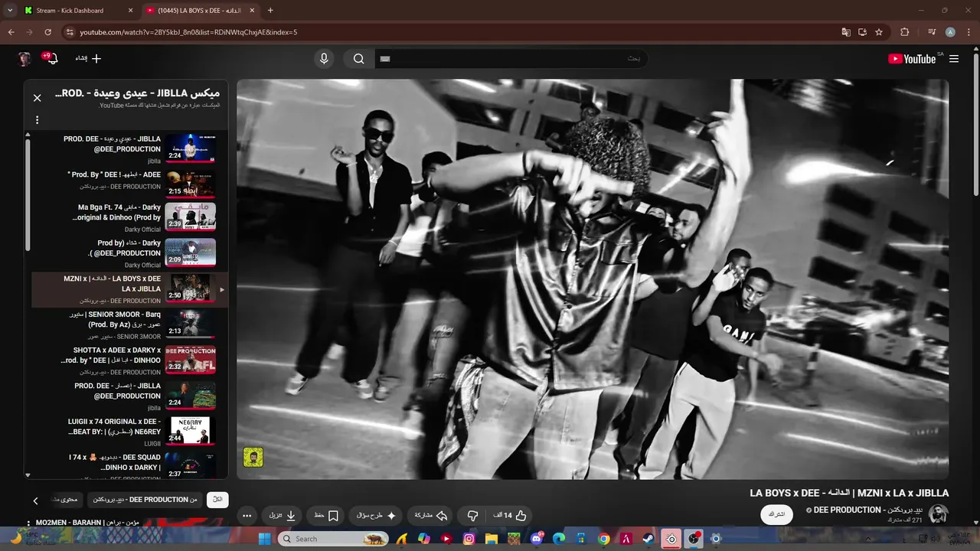This screenshot has height=551, width=980.
Task: Open Chrome tab search dropdown
Action: pos(10,11)
